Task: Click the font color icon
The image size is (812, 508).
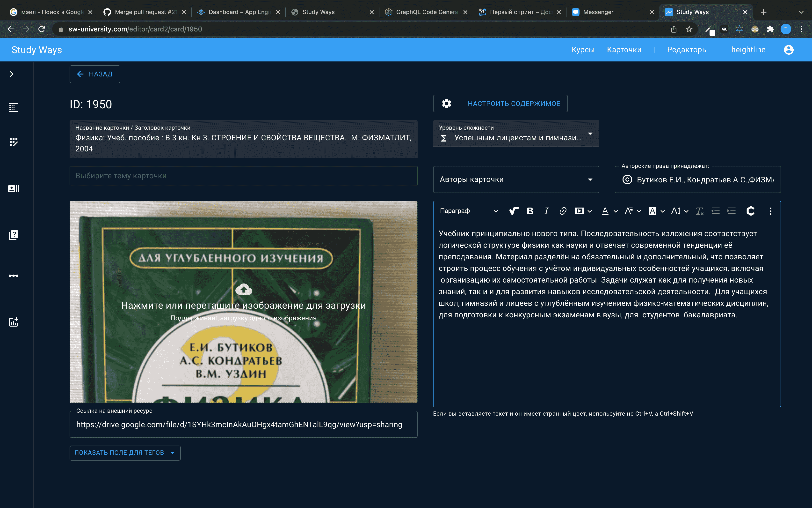Action: tap(605, 211)
